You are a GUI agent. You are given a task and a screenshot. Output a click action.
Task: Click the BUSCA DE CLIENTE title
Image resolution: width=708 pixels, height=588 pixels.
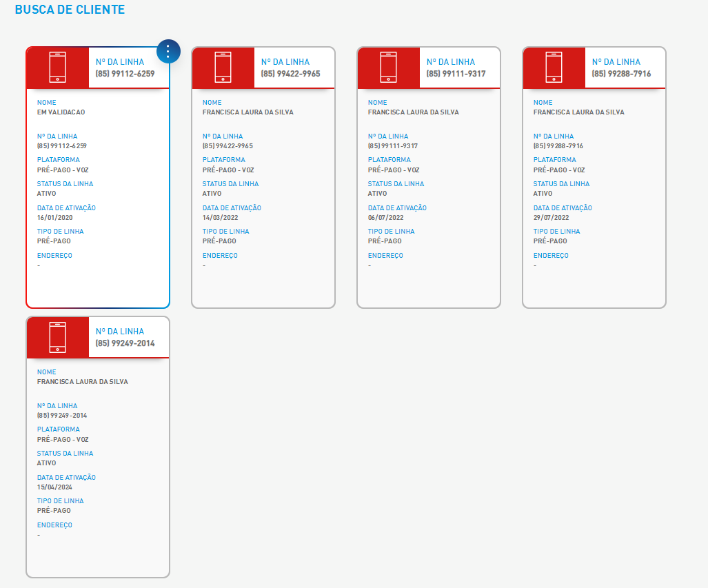(70, 10)
